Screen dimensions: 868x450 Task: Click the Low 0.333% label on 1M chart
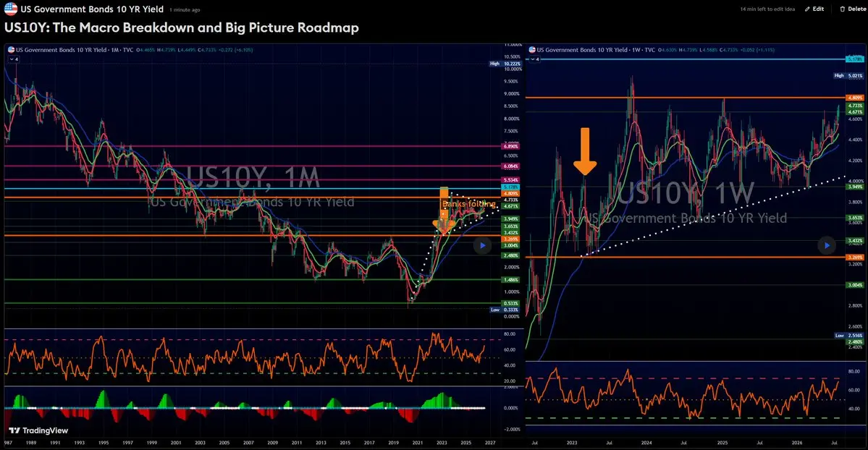505,310
